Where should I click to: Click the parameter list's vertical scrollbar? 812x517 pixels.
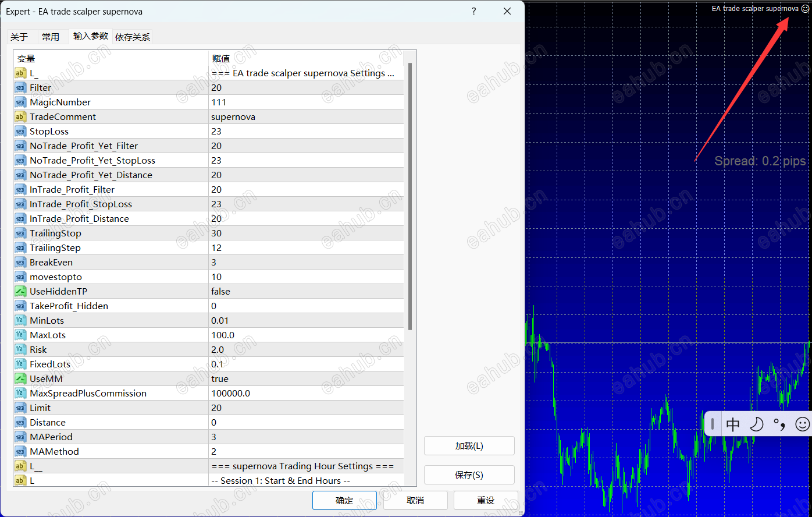tap(410, 197)
